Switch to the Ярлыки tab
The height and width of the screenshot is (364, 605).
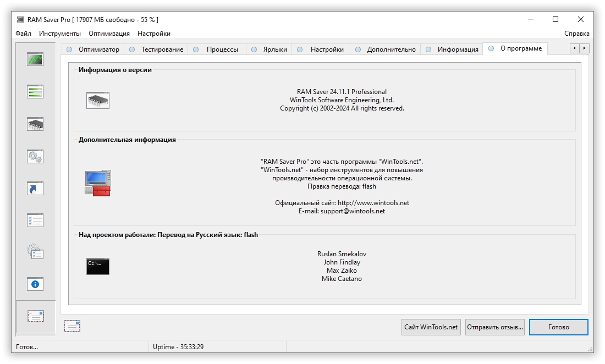click(x=269, y=49)
